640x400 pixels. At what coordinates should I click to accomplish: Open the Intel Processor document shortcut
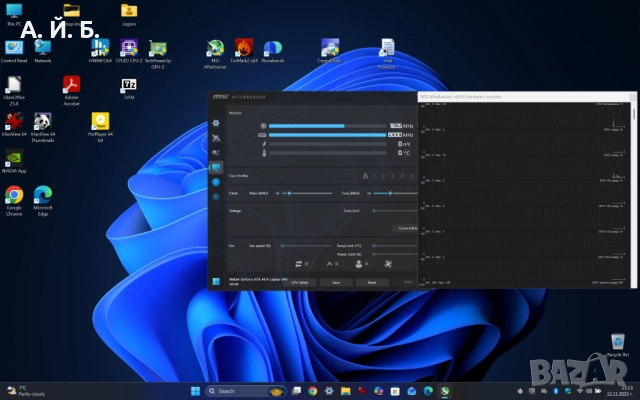[387, 53]
